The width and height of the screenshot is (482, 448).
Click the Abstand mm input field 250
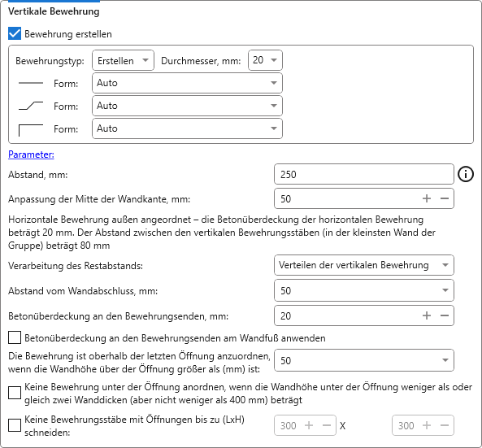(364, 174)
